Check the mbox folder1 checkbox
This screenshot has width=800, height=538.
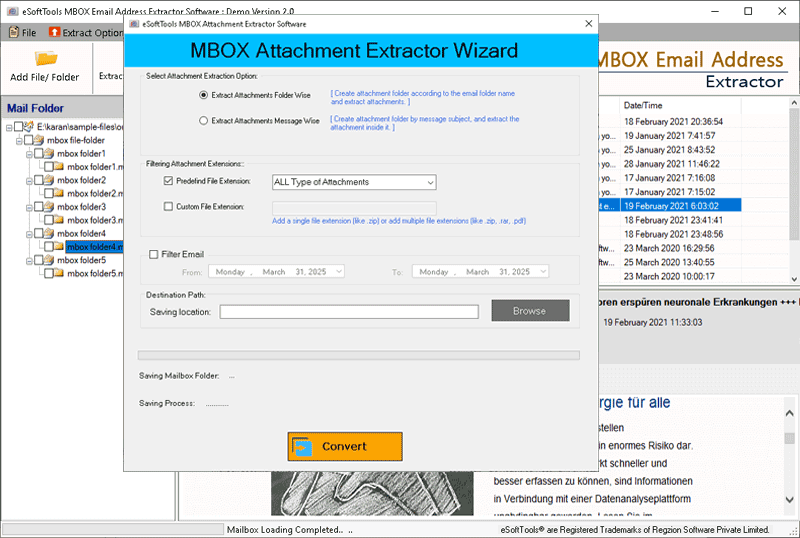click(39, 153)
